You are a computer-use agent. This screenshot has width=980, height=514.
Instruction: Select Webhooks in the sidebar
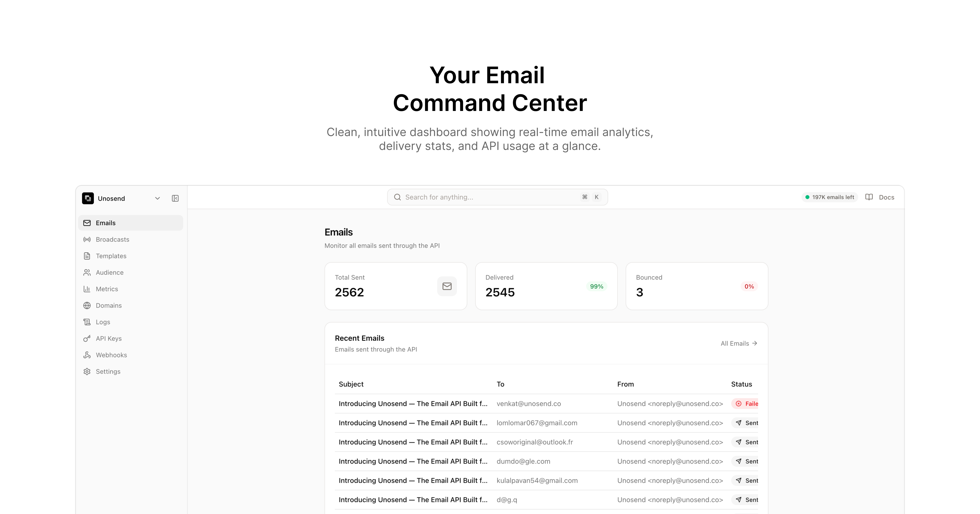[111, 355]
